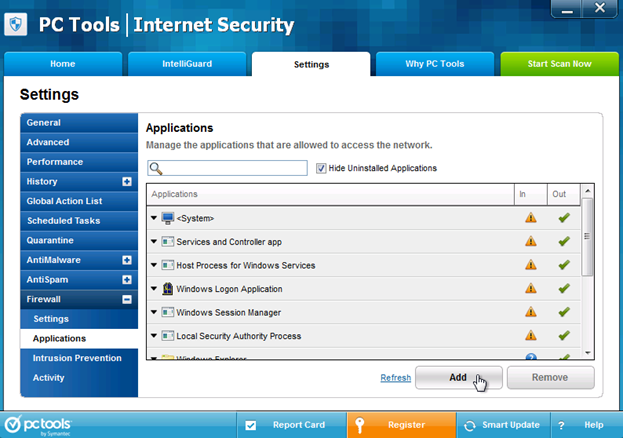623x438 pixels.
Task: Select Performance in the sidebar
Action: [79, 162]
